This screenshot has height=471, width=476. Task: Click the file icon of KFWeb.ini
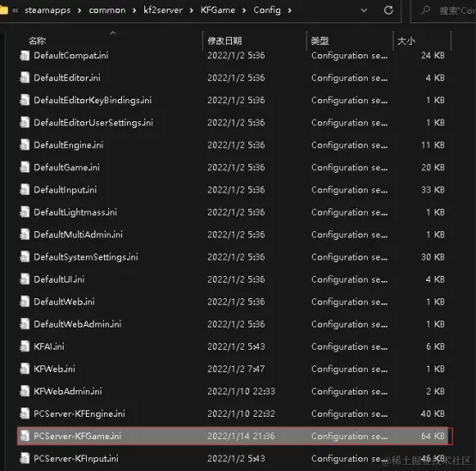(25, 369)
